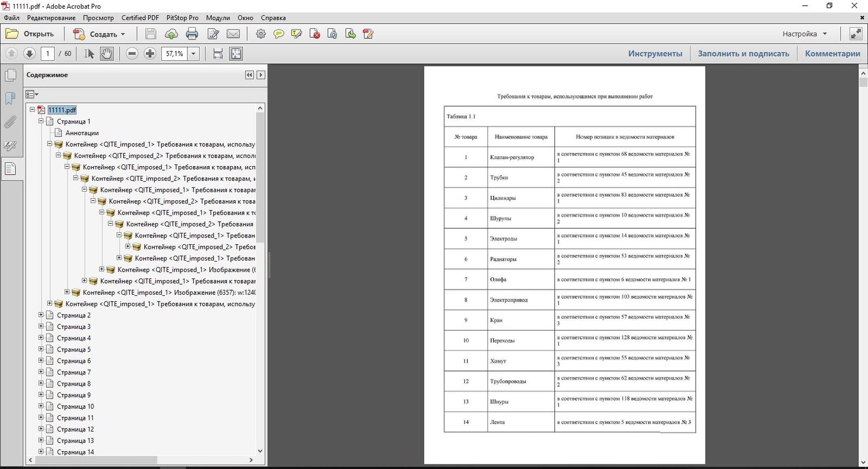Click the content tree horizontal scrollbar
This screenshot has height=469, width=868.
coord(140,460)
